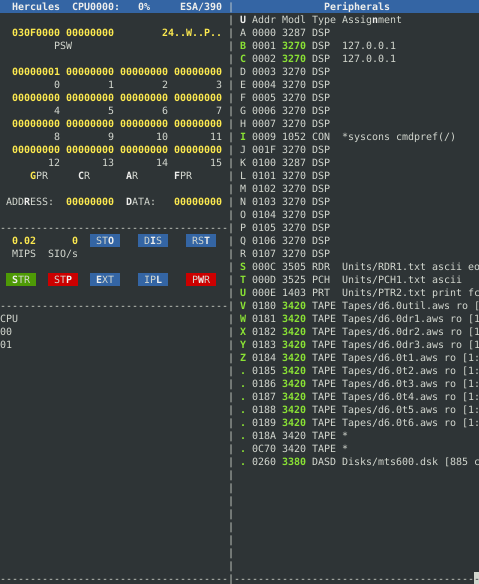Select the AR register view
Image resolution: width=479 pixels, height=584 pixels.
coord(132,175)
